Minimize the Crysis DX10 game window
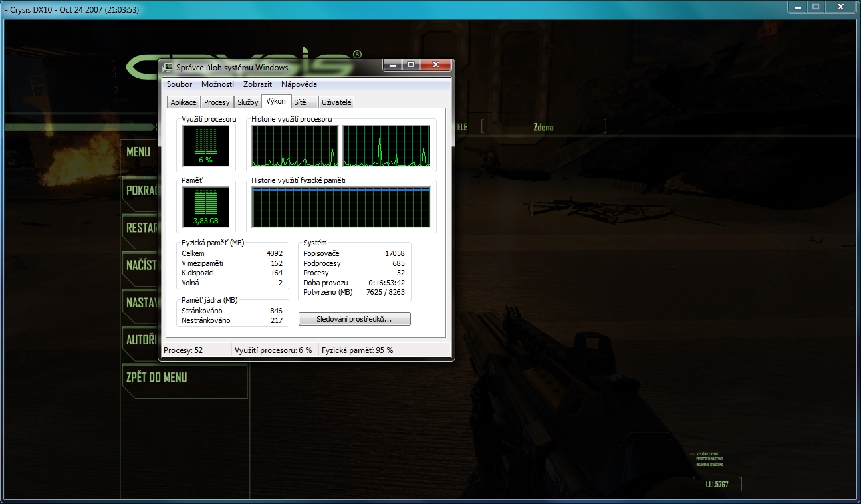 [798, 7]
